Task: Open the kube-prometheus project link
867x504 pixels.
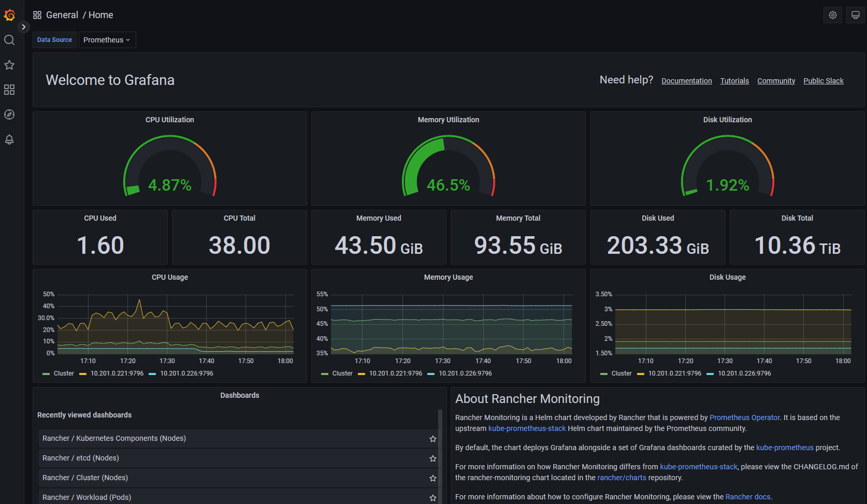Action: click(x=785, y=448)
